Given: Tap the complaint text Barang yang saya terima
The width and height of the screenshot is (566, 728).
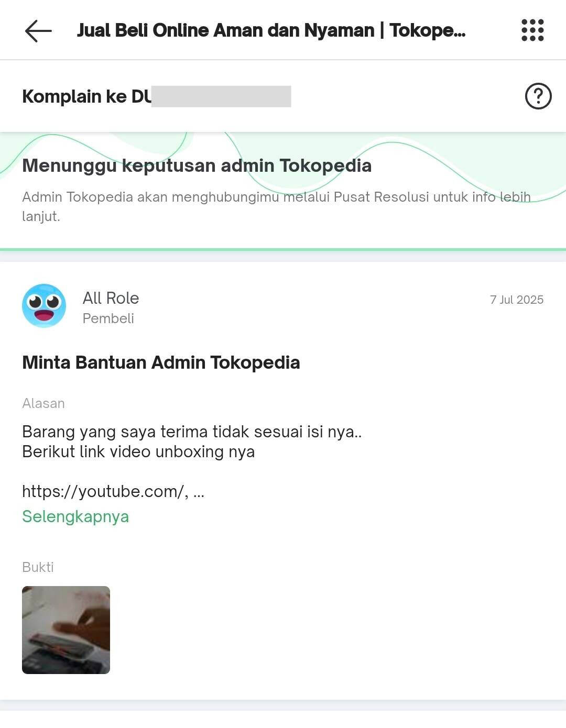Looking at the screenshot, I should click(192, 432).
